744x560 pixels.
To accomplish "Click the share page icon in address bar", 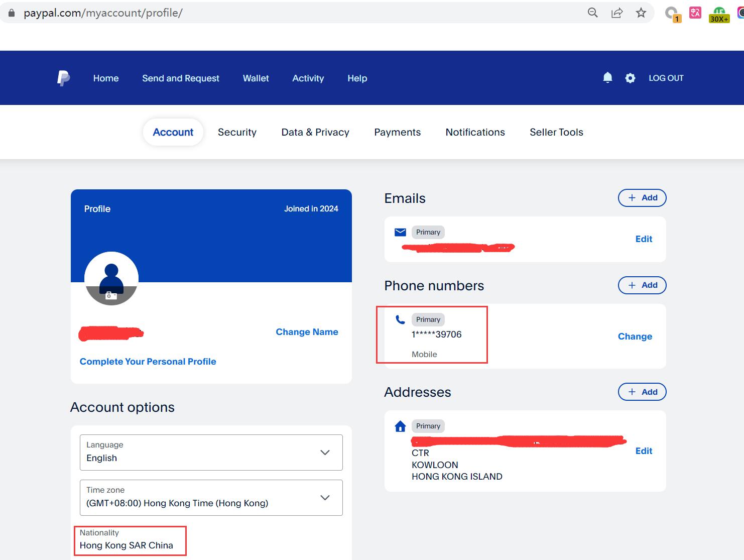I will (616, 13).
